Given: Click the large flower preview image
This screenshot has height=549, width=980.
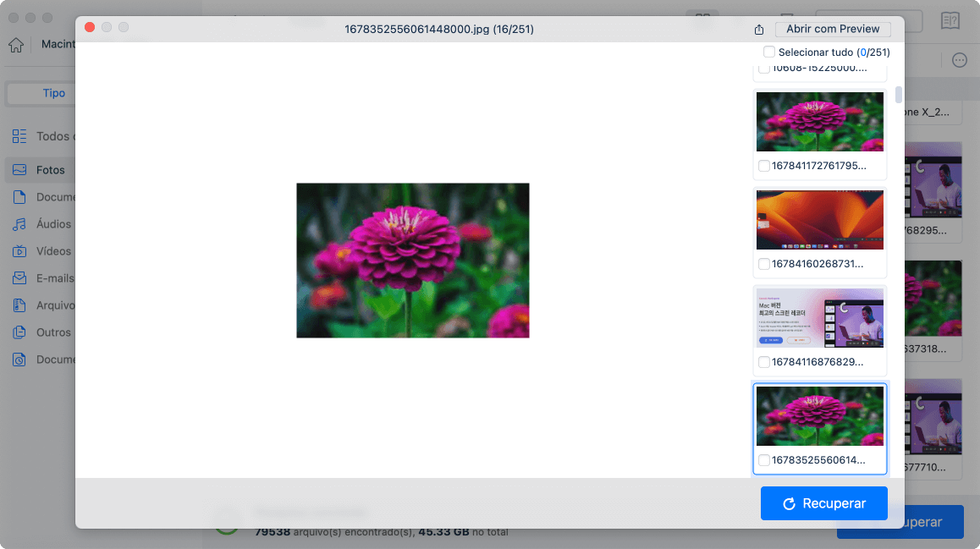Looking at the screenshot, I should [x=412, y=261].
